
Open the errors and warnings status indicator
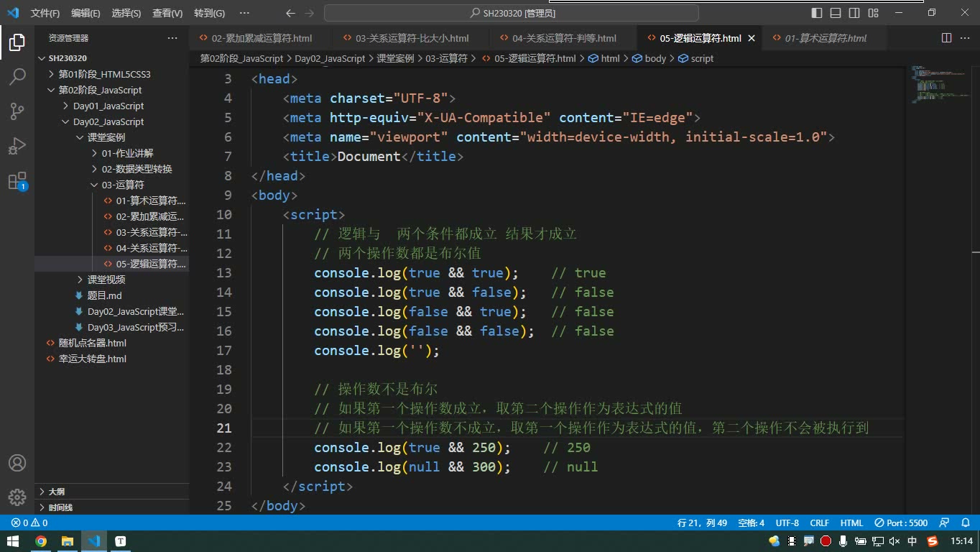pos(29,523)
